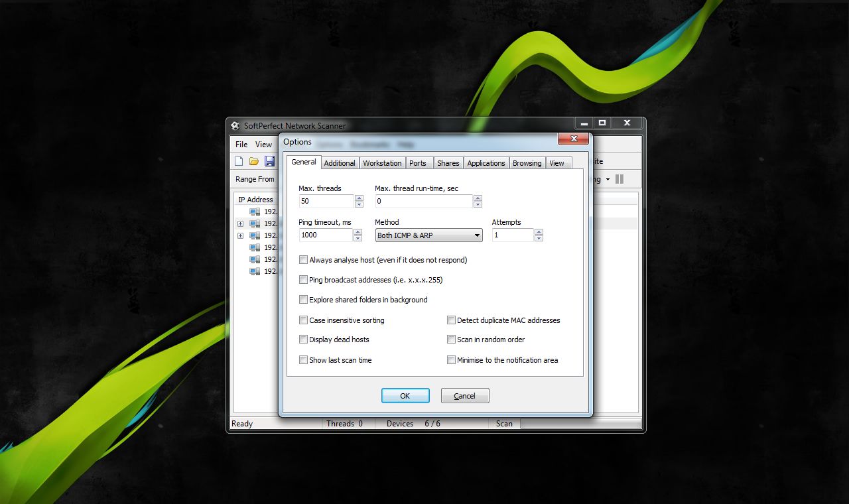Enable Always analyse host checkbox
This screenshot has width=849, height=504.
tap(303, 260)
